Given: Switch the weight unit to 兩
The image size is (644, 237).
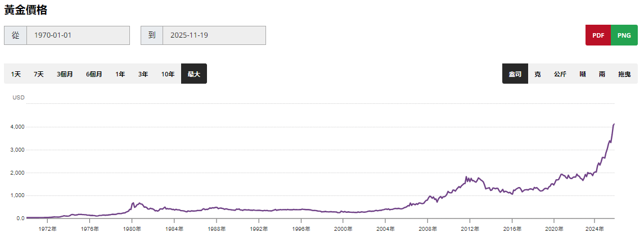Looking at the screenshot, I should point(602,74).
